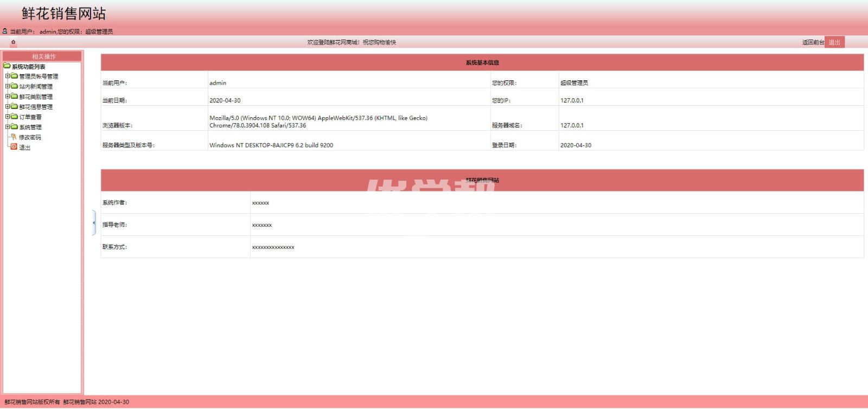The image size is (868, 409).
Task: Open 鲜花类别管理 in the sidebar
Action: [36, 97]
